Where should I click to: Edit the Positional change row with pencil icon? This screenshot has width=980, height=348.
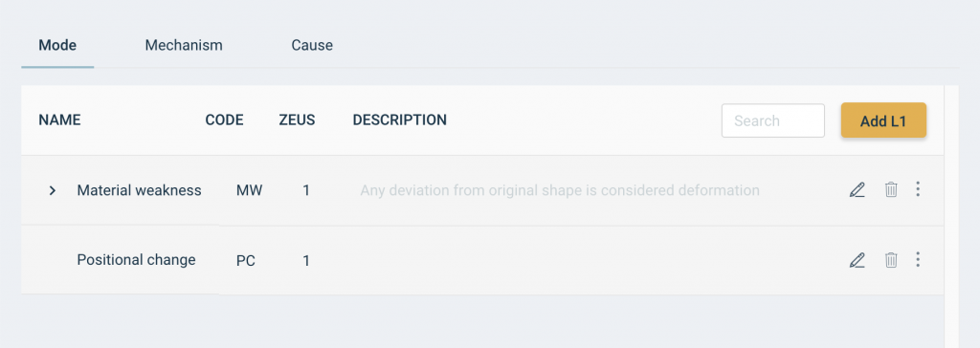(857, 260)
